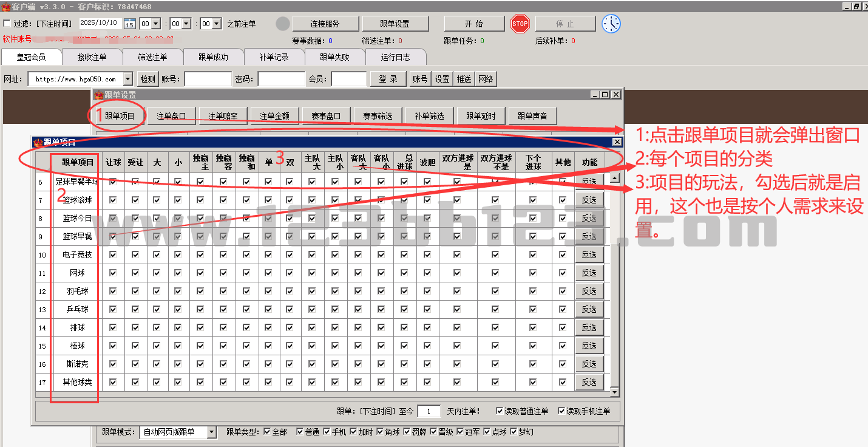Click the red STOP sign icon
This screenshot has width=868, height=447.
(x=520, y=24)
